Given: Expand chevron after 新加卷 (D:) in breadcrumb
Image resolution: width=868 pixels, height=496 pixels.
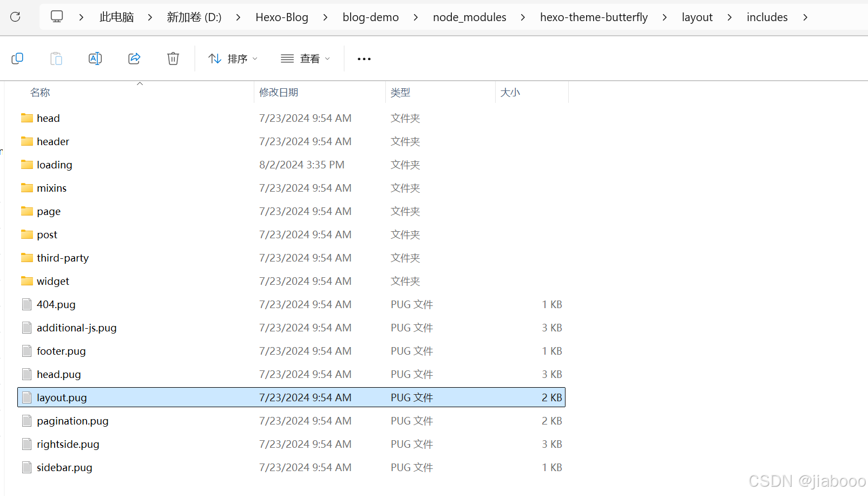Looking at the screenshot, I should [x=238, y=17].
